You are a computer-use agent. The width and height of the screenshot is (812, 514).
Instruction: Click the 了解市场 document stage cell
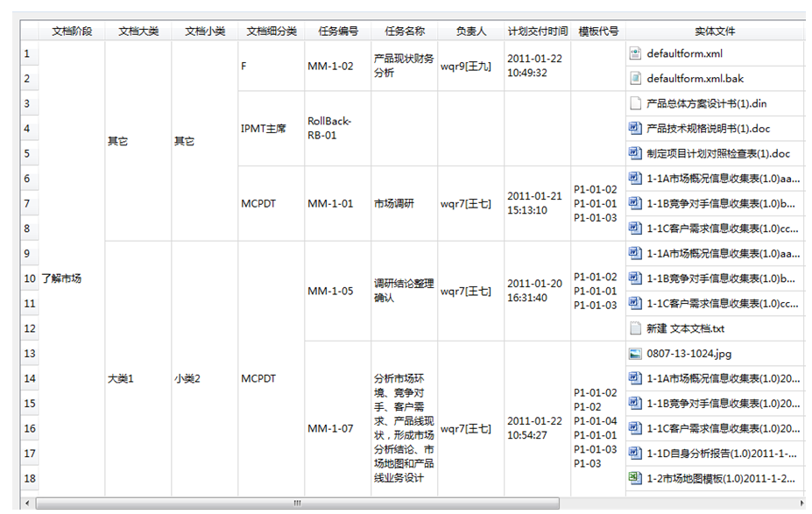point(61,278)
